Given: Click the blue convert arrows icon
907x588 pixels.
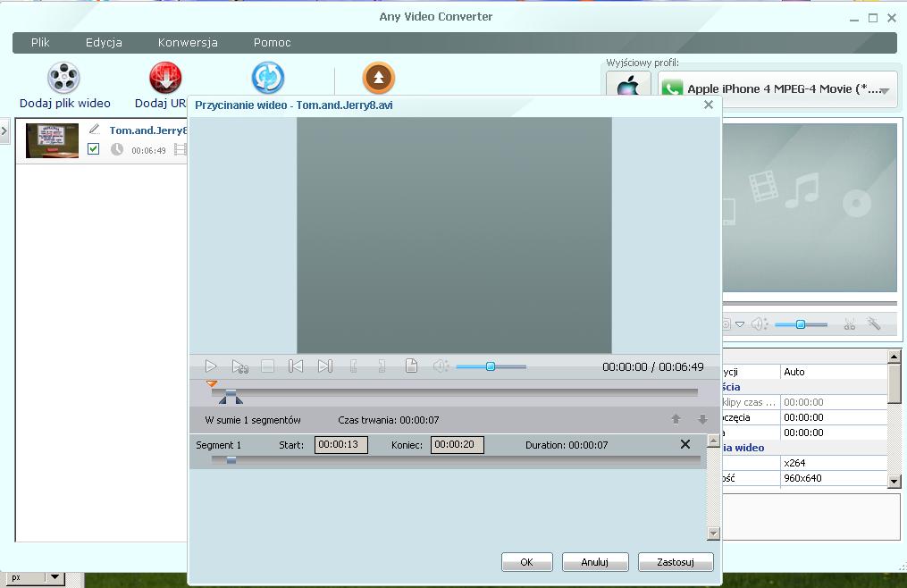Looking at the screenshot, I should click(x=268, y=78).
